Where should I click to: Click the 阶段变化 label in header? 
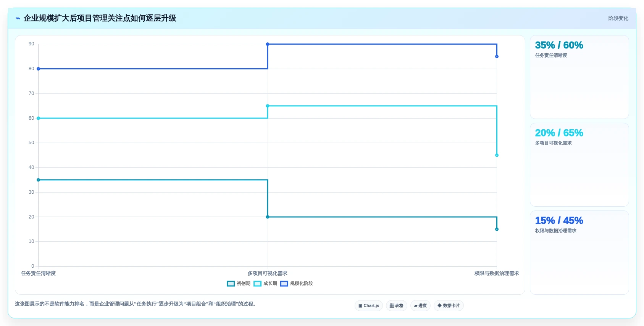point(618,18)
